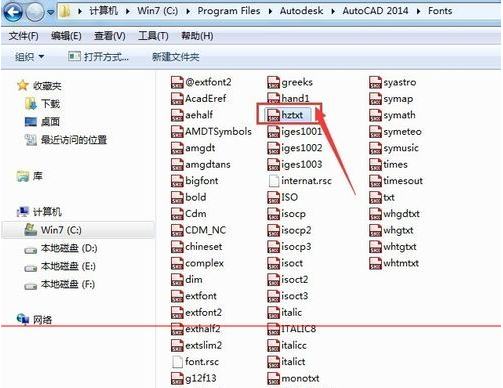Select the txt shx file icon
503x388 pixels.
click(x=375, y=197)
